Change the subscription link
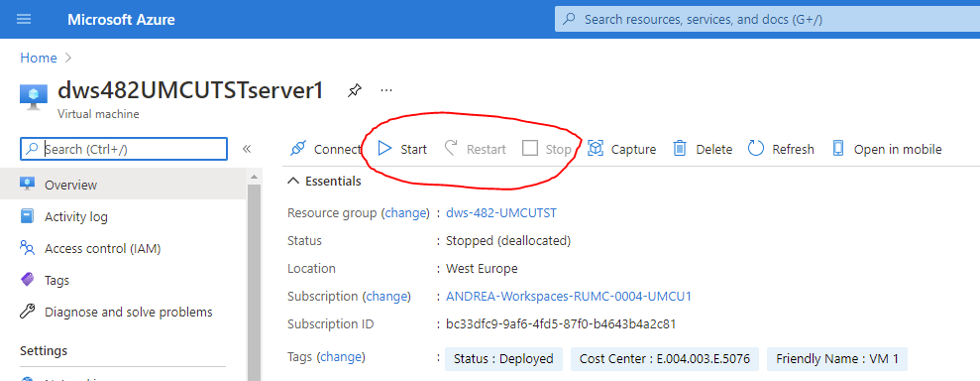Image resolution: width=980 pixels, height=381 pixels. pos(387,296)
